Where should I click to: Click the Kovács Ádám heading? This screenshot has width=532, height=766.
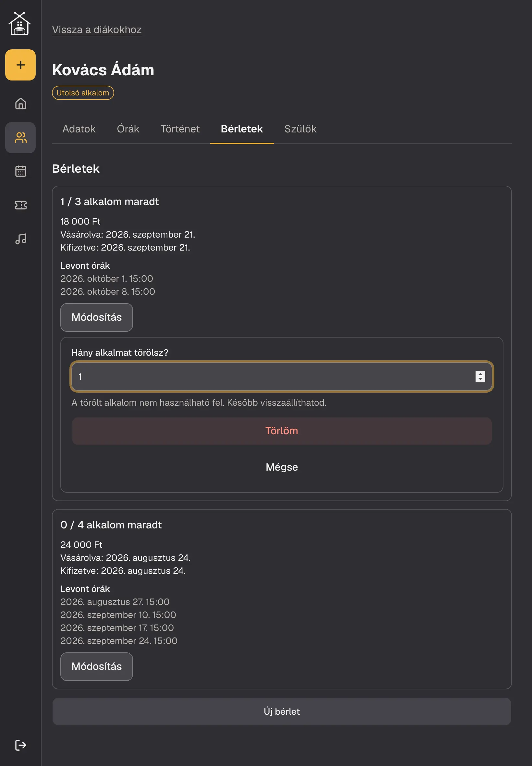point(103,70)
